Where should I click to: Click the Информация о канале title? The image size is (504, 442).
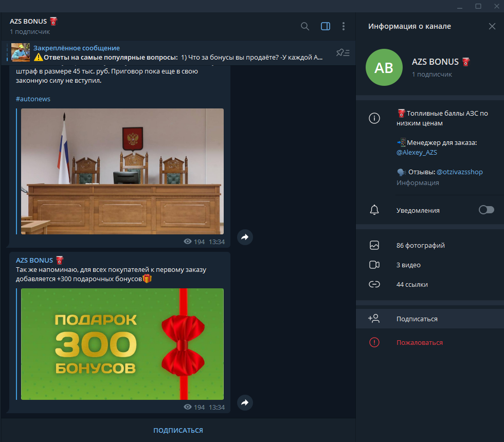pyautogui.click(x=409, y=26)
